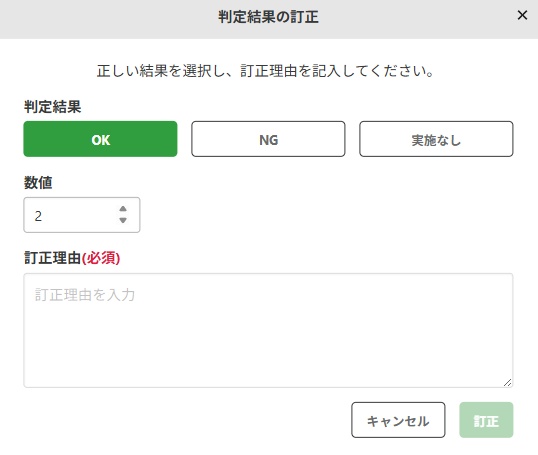Click the dialog title 判定結果の訂正

pos(268,17)
